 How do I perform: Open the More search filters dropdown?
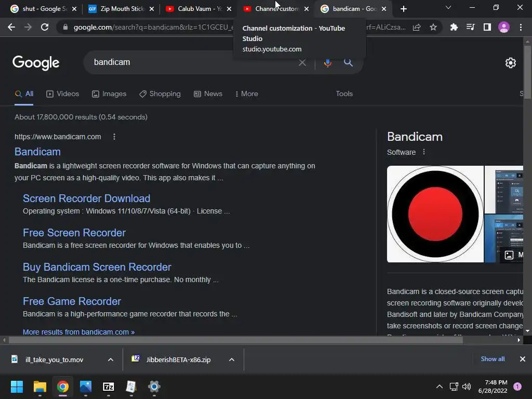[247, 94]
